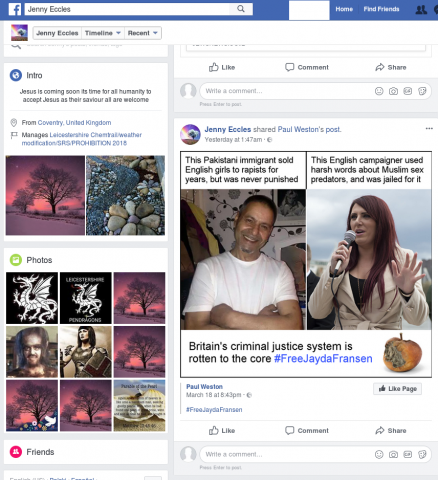This screenshot has height=480, width=438.
Task: Like the upper post
Action: [222, 67]
